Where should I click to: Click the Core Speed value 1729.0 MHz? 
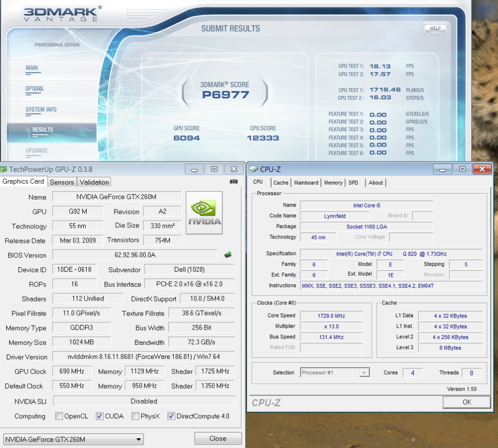pyautogui.click(x=331, y=316)
